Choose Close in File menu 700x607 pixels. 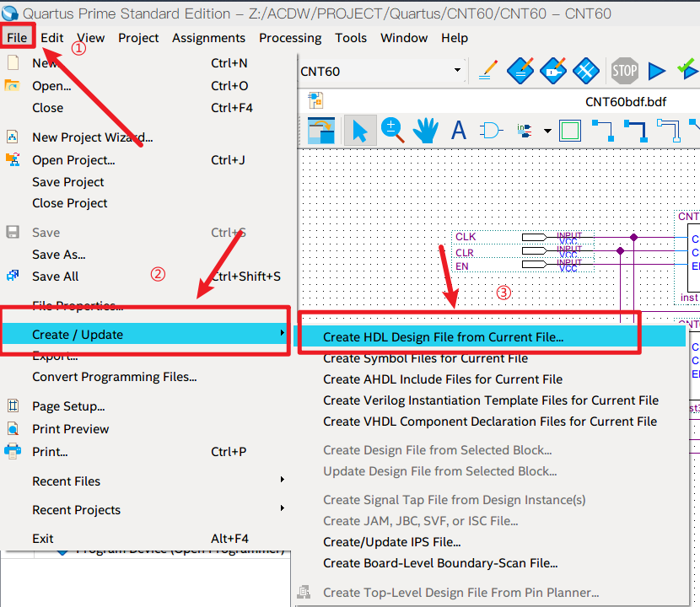[x=47, y=108]
